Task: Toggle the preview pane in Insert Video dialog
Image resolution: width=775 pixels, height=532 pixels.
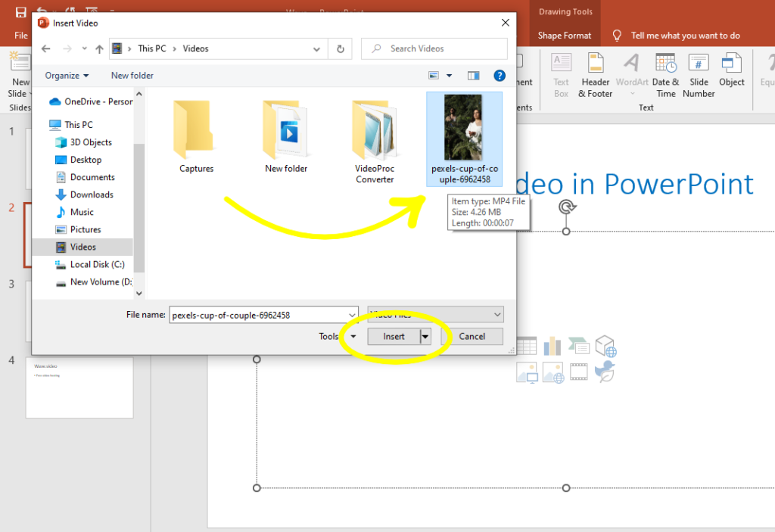Action: (474, 75)
